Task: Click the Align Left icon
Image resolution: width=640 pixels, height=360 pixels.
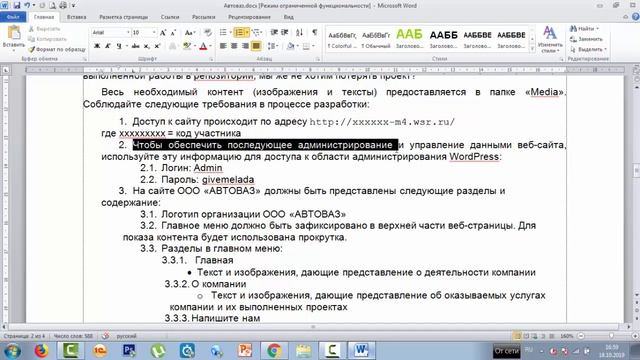Action: pos(223,46)
